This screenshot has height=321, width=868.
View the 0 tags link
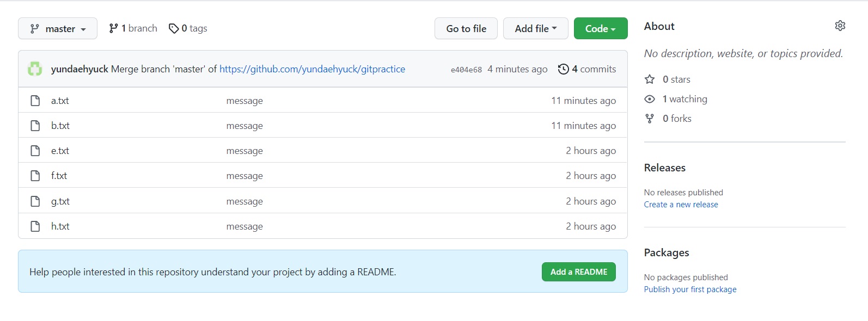point(188,28)
